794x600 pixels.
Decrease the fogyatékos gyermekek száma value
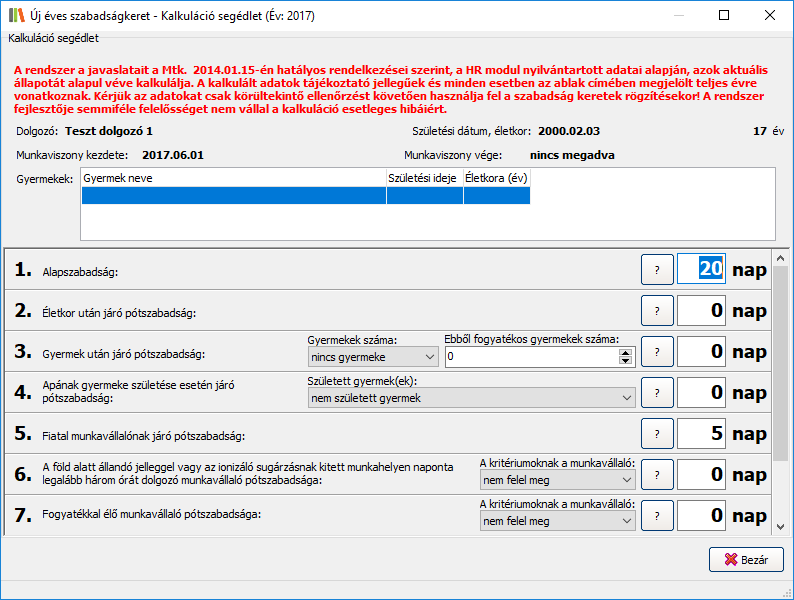[627, 361]
